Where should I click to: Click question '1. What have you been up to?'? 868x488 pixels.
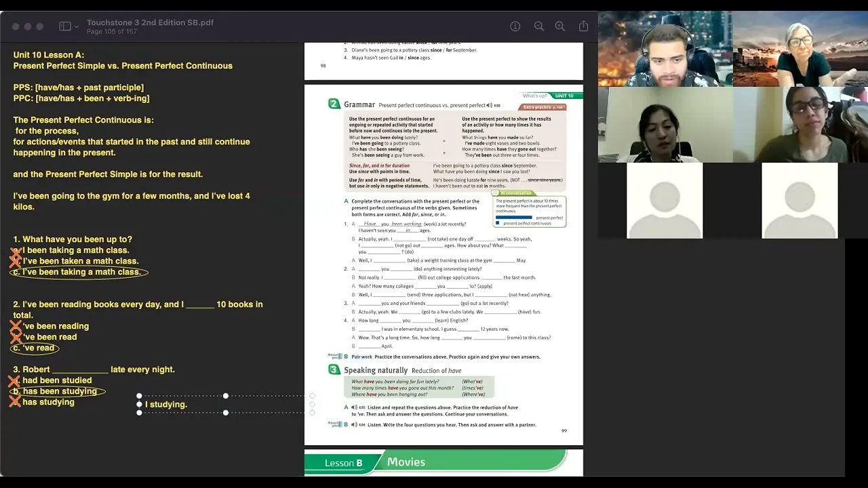coord(73,239)
